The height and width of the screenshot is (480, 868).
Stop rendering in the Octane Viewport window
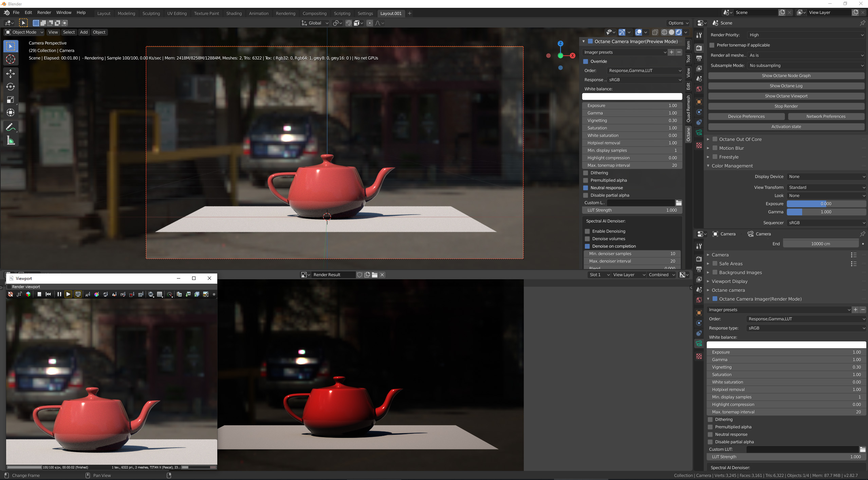(x=39, y=294)
